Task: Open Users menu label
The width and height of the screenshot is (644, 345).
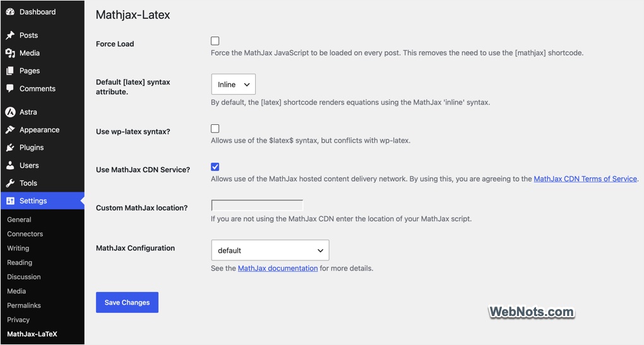Action: (29, 165)
